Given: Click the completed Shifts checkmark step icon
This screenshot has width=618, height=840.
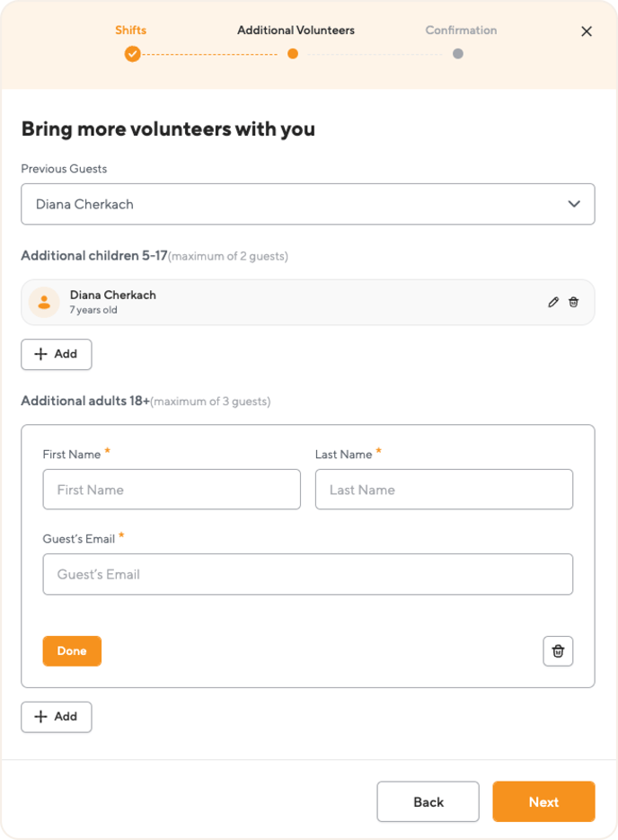Looking at the screenshot, I should tap(132, 54).
